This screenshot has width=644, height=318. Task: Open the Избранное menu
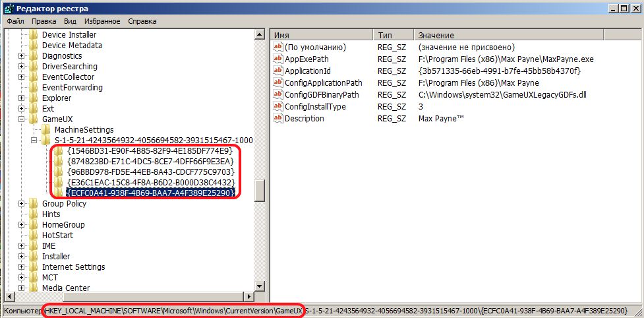(102, 21)
